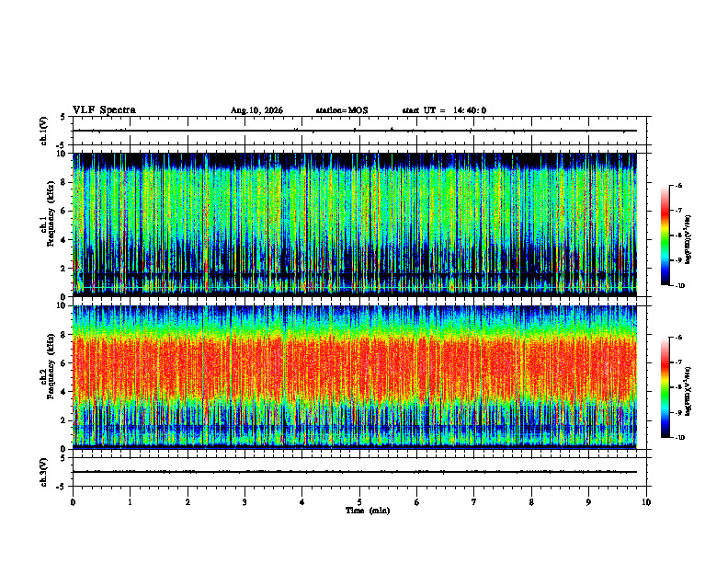Click inside the ch.1 spectrogram panel
Image resolution: width=728 pixels, height=563 pixels.
[x=355, y=224]
